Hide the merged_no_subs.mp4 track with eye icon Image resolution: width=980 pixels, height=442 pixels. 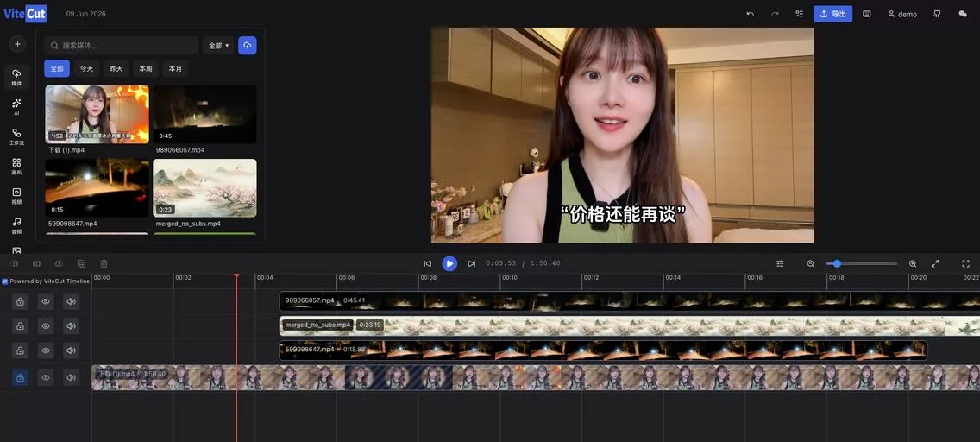[46, 326]
